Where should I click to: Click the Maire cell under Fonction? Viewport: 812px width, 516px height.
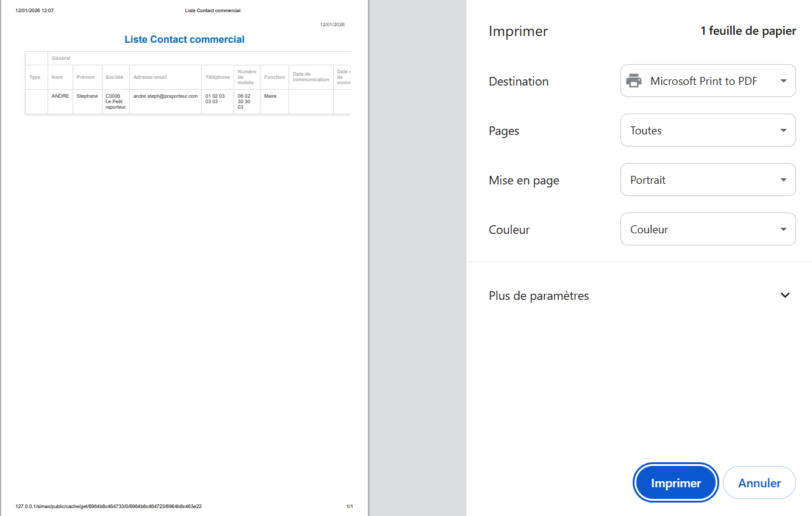(270, 96)
